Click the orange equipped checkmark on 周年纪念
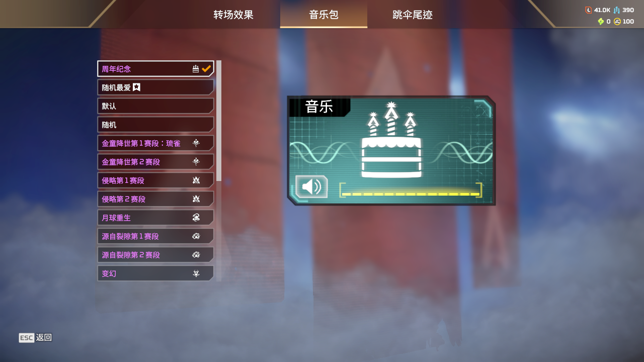The image size is (644, 362). tap(206, 69)
